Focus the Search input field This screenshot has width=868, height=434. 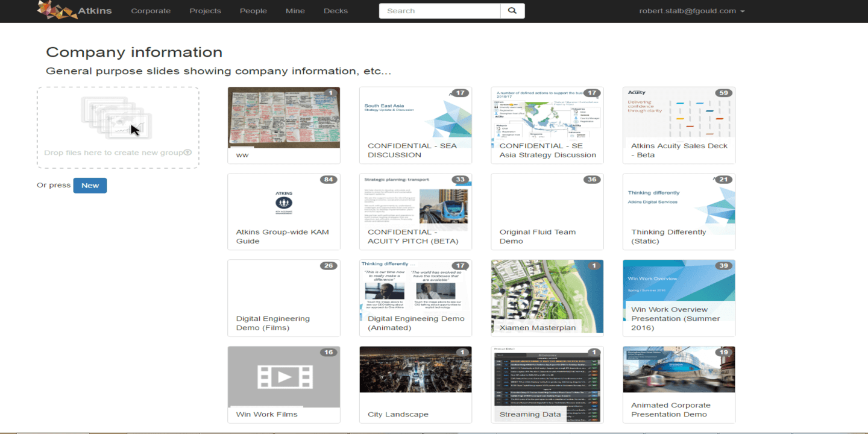click(439, 11)
